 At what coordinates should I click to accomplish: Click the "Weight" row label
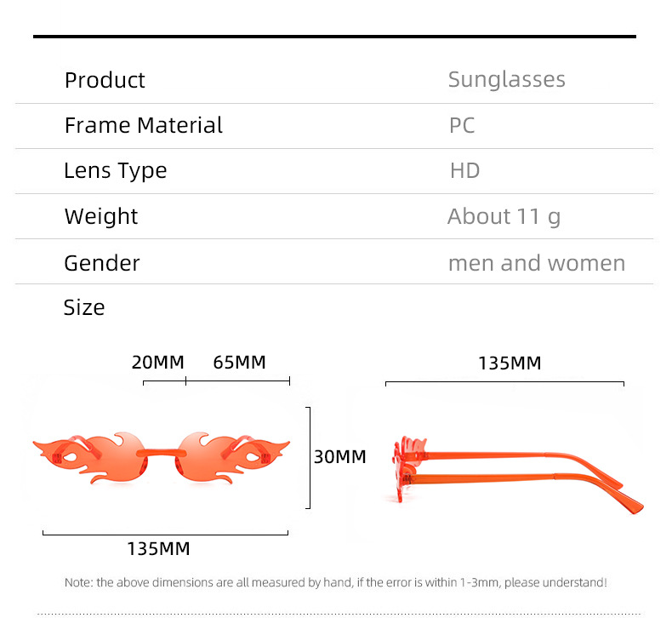100,217
